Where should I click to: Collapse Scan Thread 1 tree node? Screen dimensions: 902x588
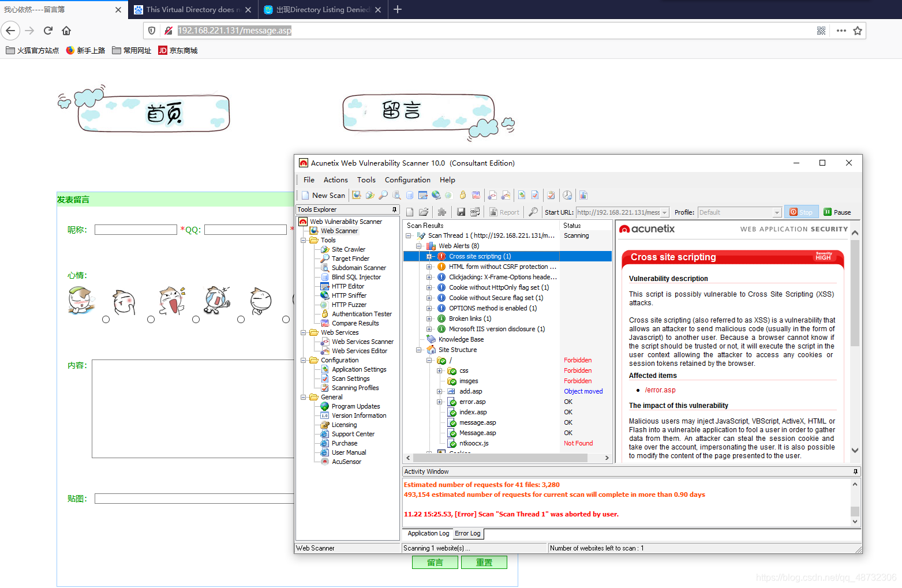tap(409, 235)
